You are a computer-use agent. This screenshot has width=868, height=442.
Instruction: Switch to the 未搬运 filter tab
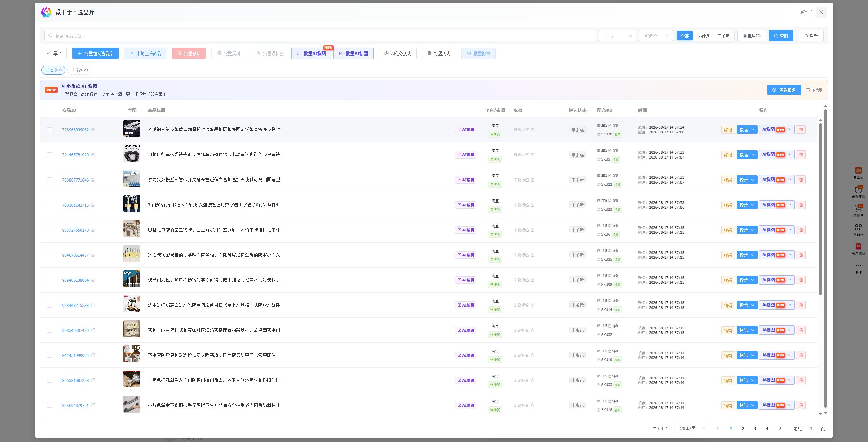[703, 36]
